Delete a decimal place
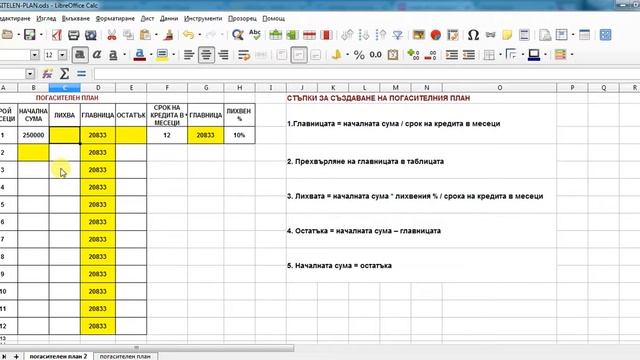The width and height of the screenshot is (640, 360). tap(430, 55)
